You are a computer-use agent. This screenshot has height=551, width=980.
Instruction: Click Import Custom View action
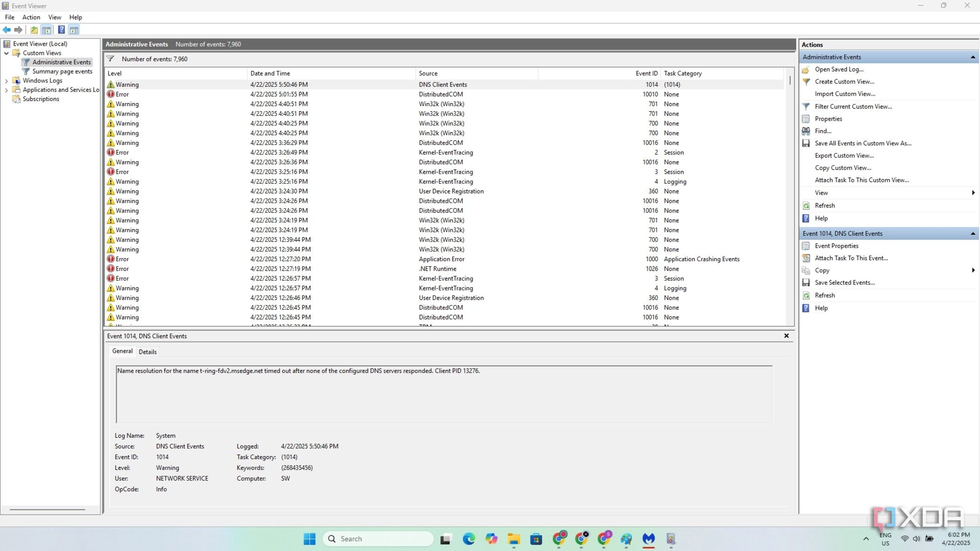(x=845, y=94)
